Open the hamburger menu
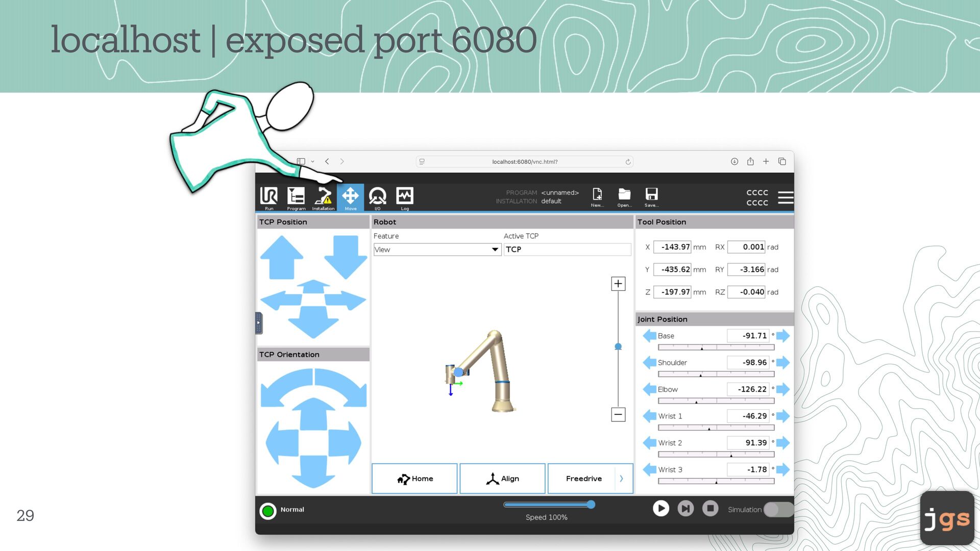Screen dimensions: 980x551 point(786,197)
